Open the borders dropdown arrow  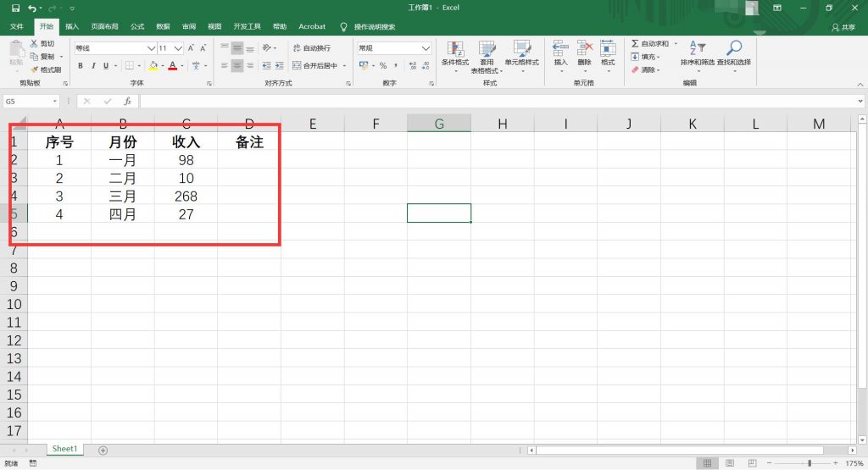(139, 66)
